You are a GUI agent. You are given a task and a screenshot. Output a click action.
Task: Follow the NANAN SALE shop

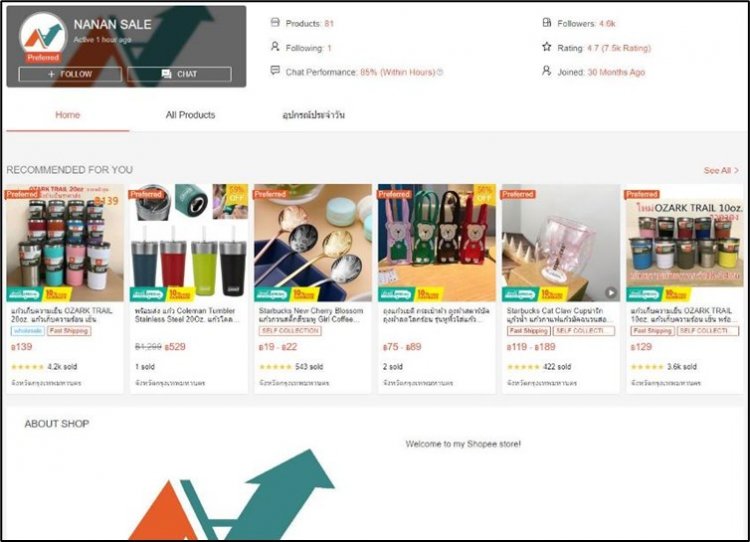pyautogui.click(x=70, y=74)
